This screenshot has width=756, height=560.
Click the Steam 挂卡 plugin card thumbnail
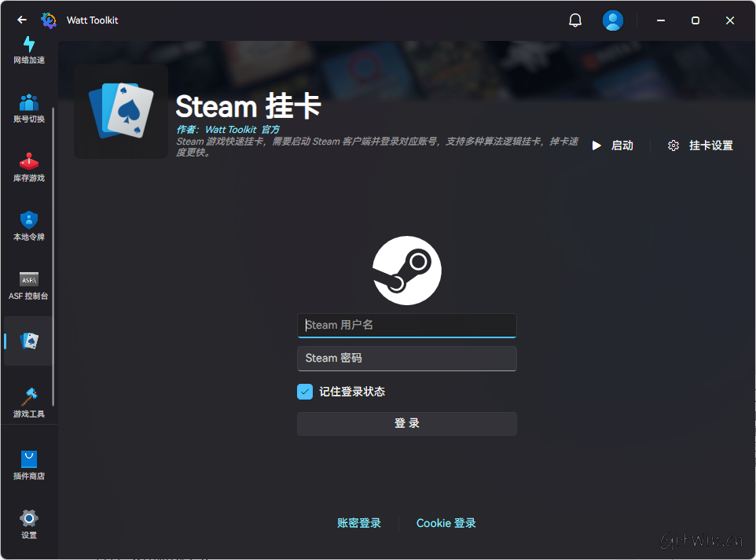[121, 112]
